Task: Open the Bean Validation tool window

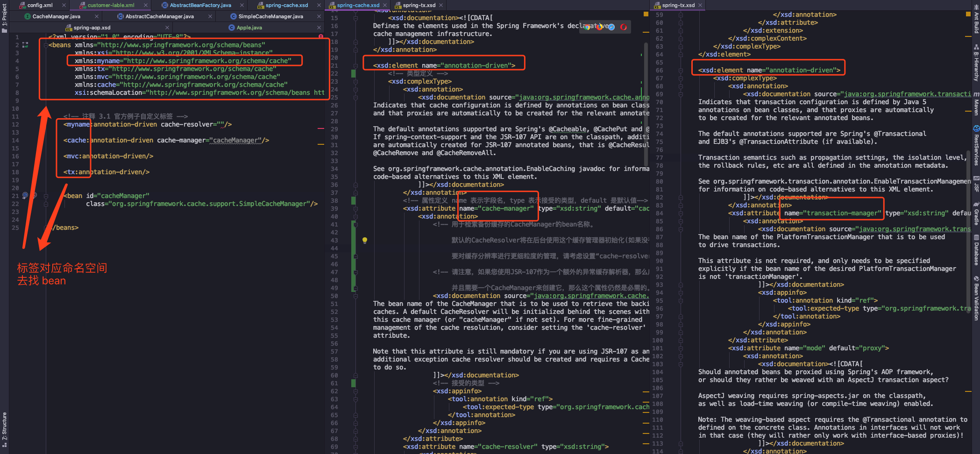Action: (976, 298)
